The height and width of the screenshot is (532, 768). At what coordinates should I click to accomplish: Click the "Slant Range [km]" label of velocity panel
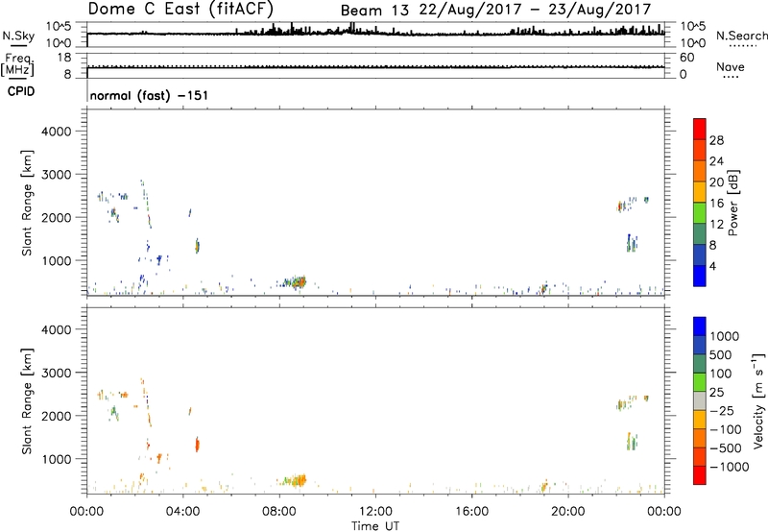pos(27,401)
